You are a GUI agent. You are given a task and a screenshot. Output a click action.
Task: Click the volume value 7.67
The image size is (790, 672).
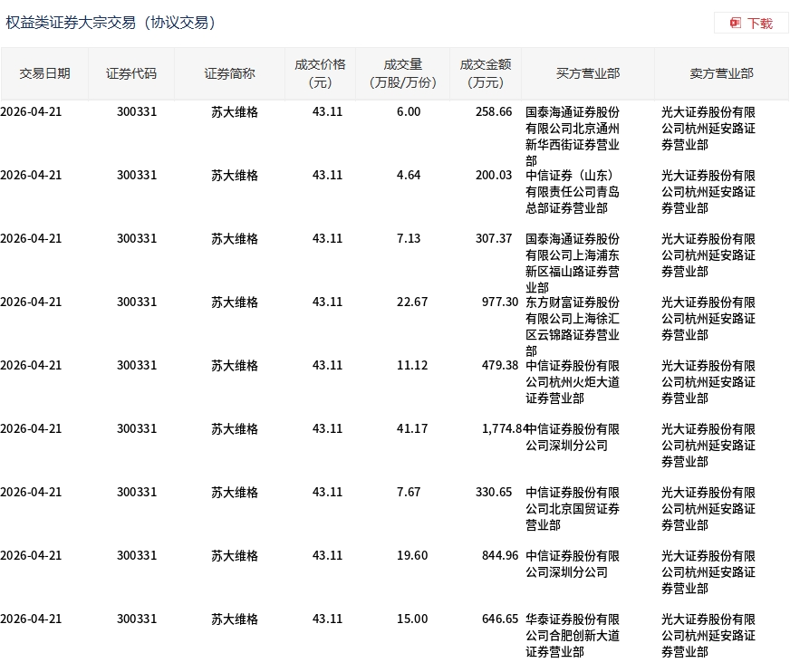point(409,493)
